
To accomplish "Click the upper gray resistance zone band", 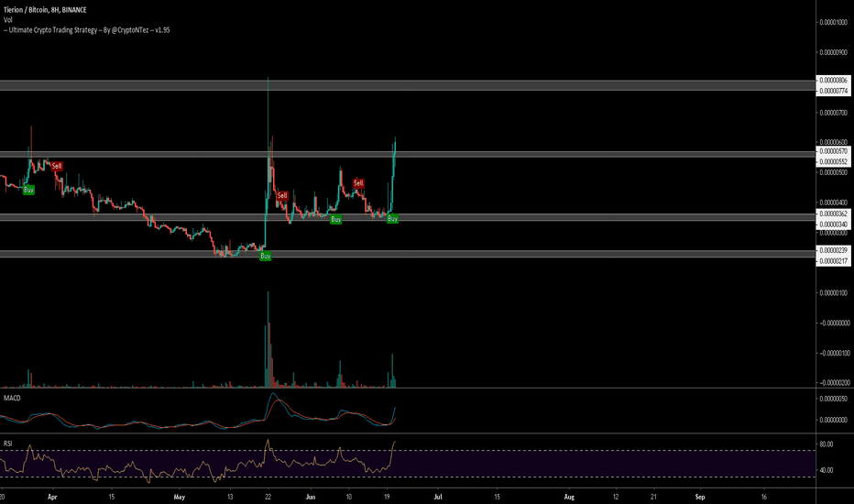I will (x=408, y=85).
